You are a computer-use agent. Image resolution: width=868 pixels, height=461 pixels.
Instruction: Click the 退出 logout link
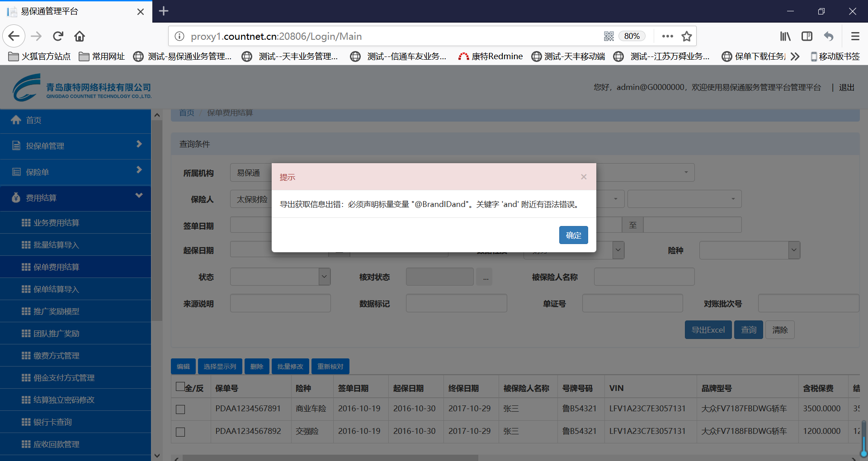846,88
